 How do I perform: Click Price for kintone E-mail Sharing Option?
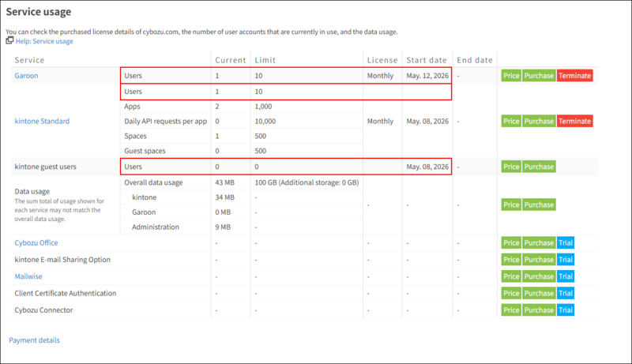point(511,260)
